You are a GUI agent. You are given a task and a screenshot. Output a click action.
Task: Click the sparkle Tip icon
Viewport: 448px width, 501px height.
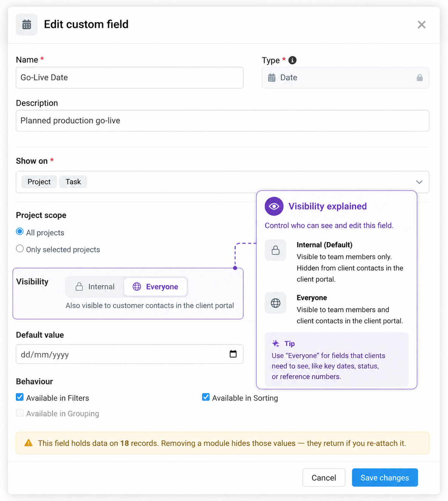276,343
